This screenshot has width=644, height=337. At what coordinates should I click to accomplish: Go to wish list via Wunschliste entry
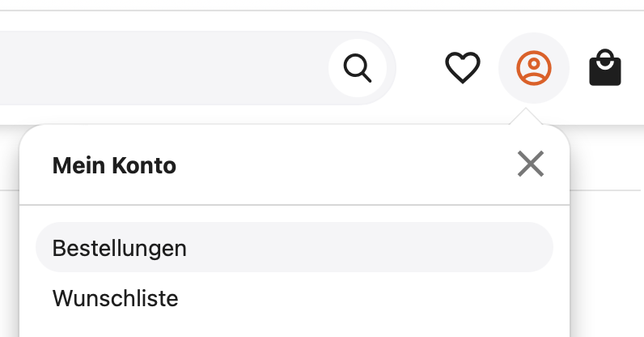pyautogui.click(x=294, y=298)
